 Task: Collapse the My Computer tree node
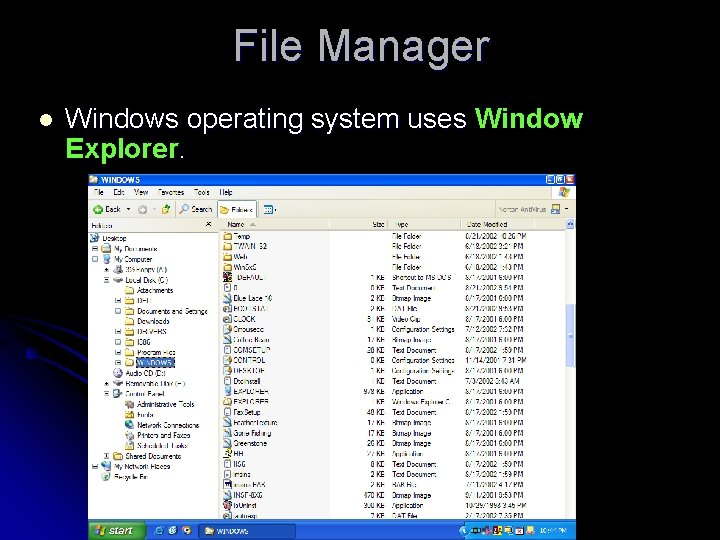pyautogui.click(x=95, y=259)
